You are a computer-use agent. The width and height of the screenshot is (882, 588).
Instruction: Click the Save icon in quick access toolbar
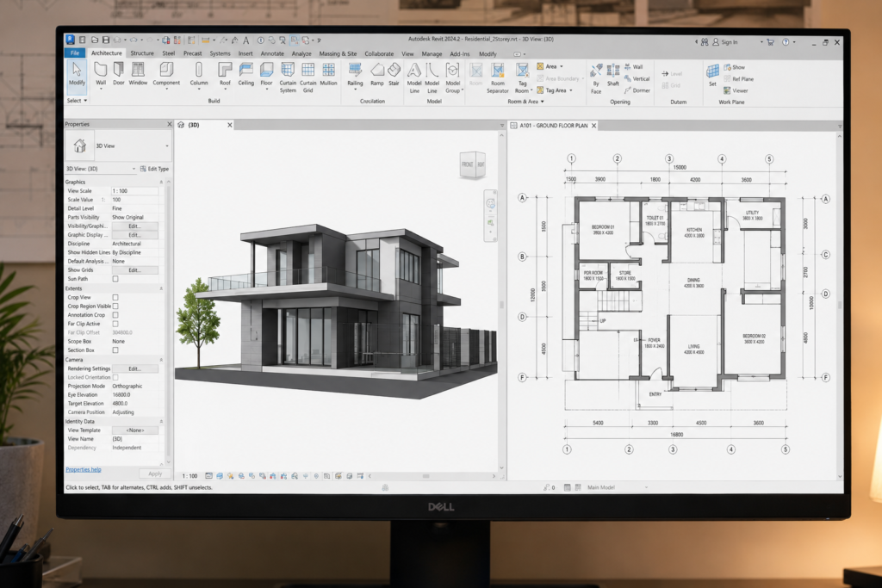coord(105,40)
